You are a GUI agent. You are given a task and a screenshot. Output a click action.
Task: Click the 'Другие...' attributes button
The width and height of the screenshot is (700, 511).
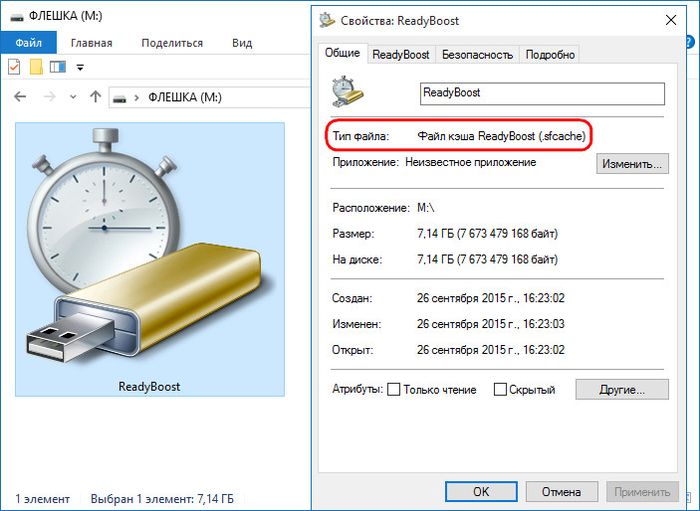click(620, 389)
